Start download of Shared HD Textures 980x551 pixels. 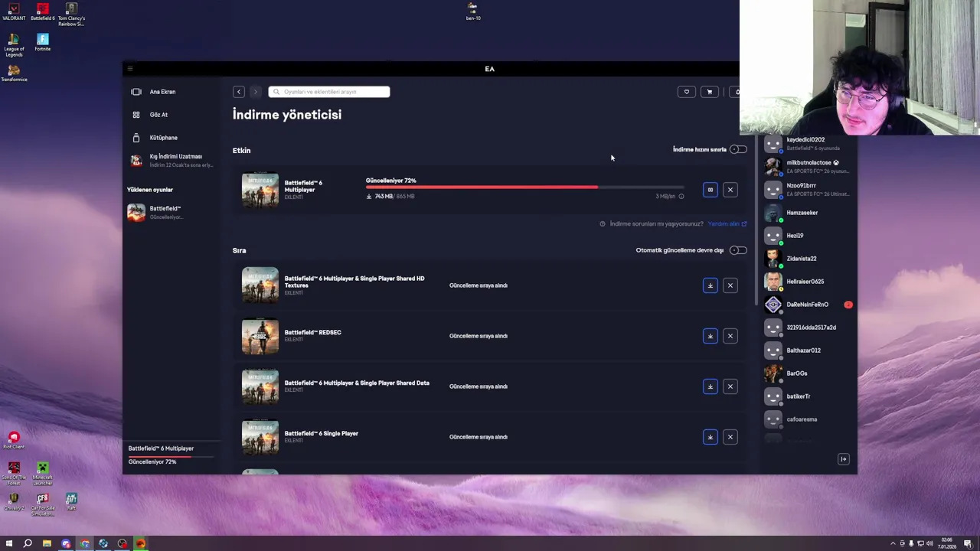coord(710,285)
